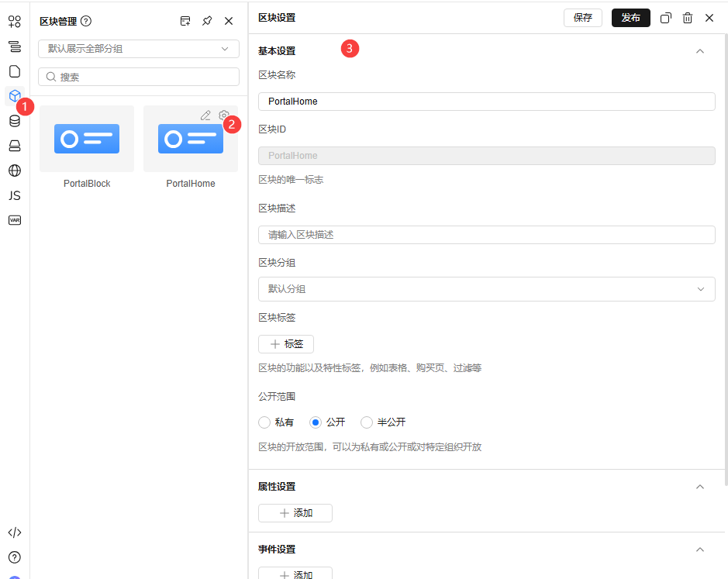This screenshot has height=579, width=728.
Task: Select the 公开 radio option
Action: tap(316, 422)
